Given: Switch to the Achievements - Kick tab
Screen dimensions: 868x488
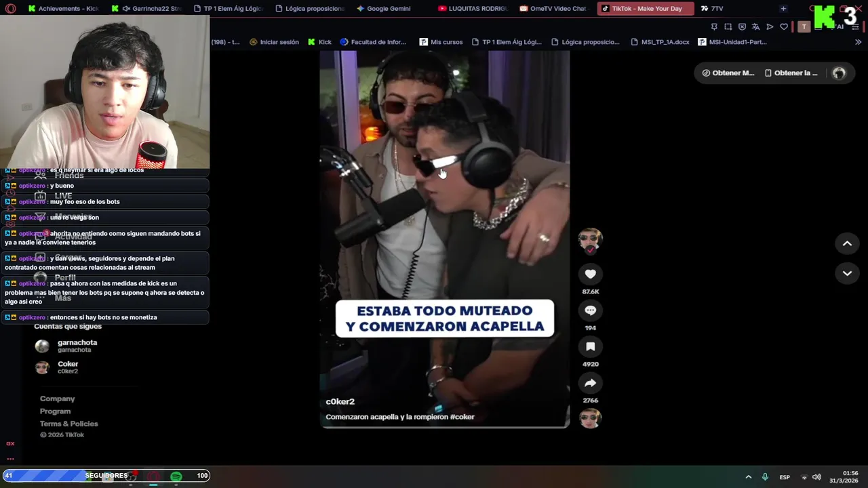Looking at the screenshot, I should pos(64,9).
